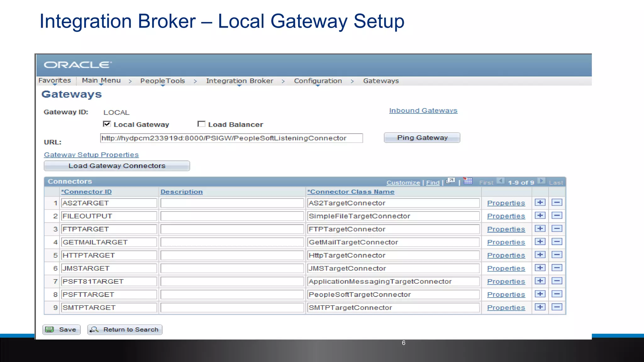
Task: Expand Integration Broker breadcrumb menu
Action: click(240, 81)
